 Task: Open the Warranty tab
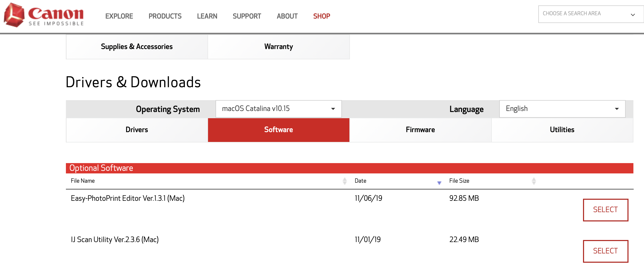pyautogui.click(x=278, y=47)
